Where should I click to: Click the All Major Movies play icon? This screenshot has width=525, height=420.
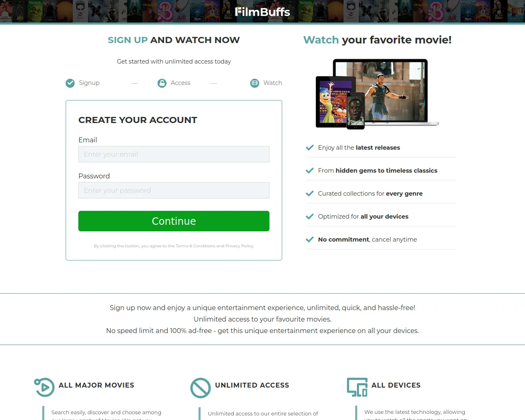44,387
